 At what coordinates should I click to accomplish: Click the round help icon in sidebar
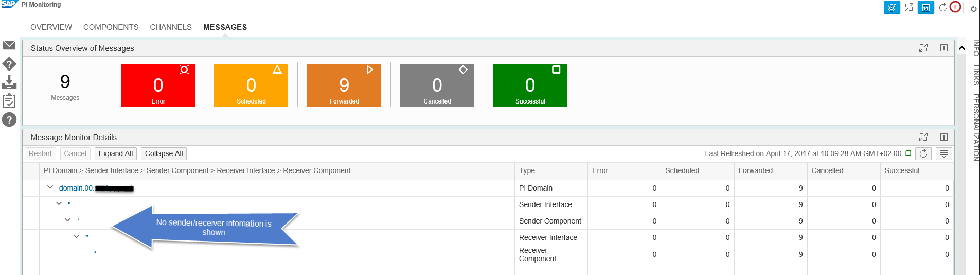tap(9, 119)
